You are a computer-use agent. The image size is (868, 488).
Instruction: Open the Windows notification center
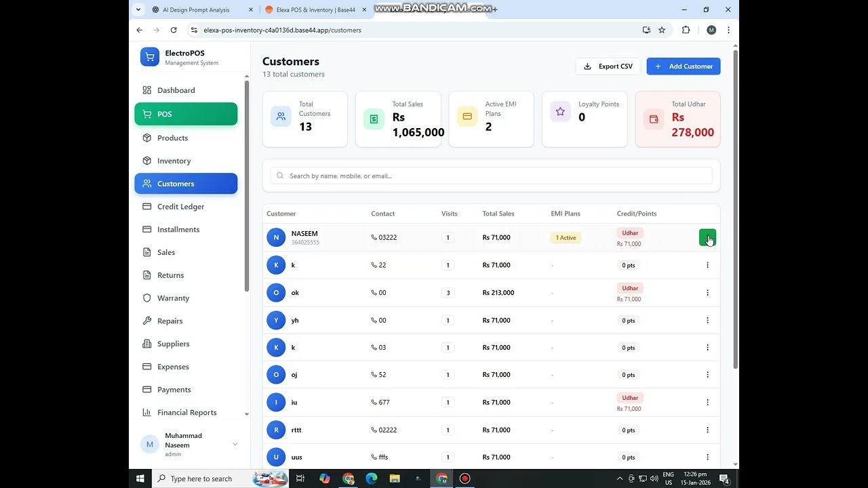pyautogui.click(x=724, y=479)
